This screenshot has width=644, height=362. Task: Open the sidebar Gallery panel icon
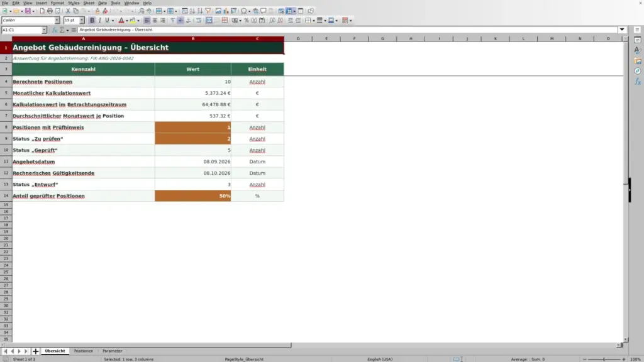pyautogui.click(x=638, y=61)
